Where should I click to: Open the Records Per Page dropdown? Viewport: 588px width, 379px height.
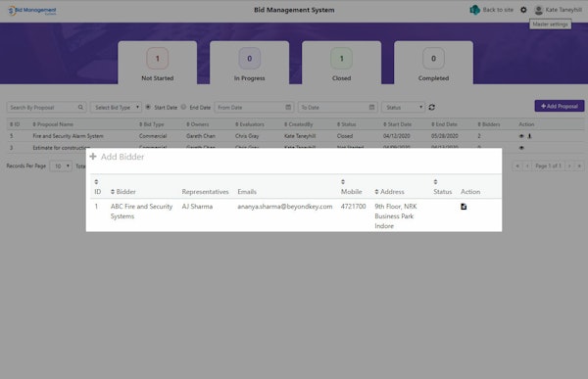tap(61, 166)
